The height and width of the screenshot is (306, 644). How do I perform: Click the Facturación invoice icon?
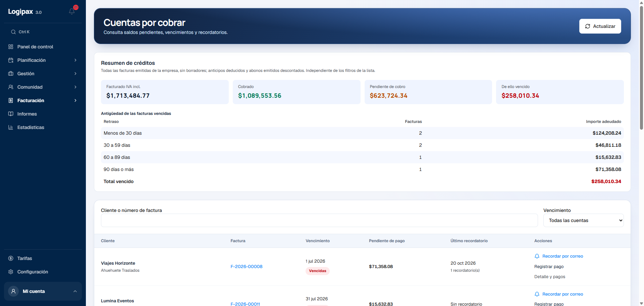[11, 100]
